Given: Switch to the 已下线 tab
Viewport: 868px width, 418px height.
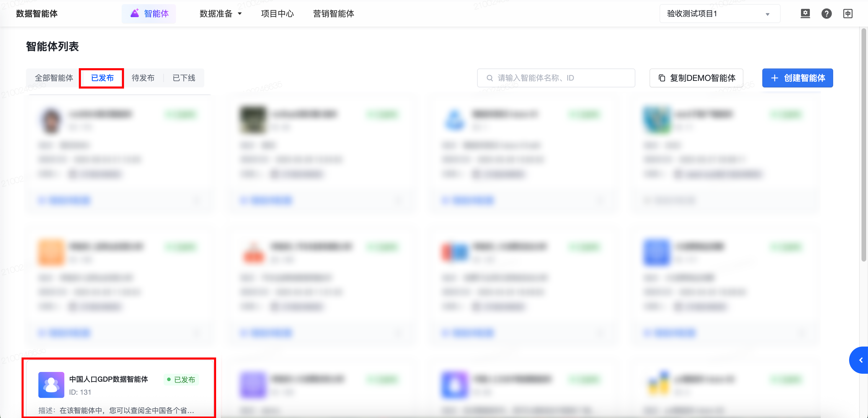Looking at the screenshot, I should point(184,78).
